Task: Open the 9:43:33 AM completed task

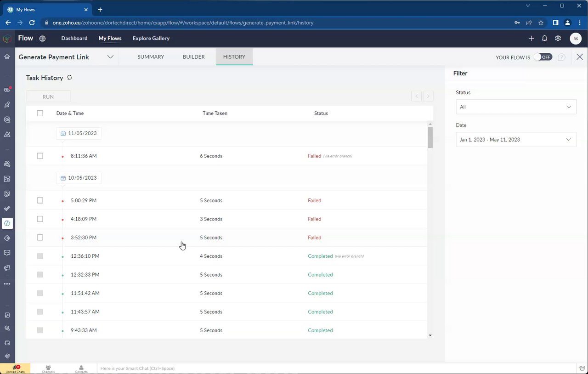Action: (226, 330)
